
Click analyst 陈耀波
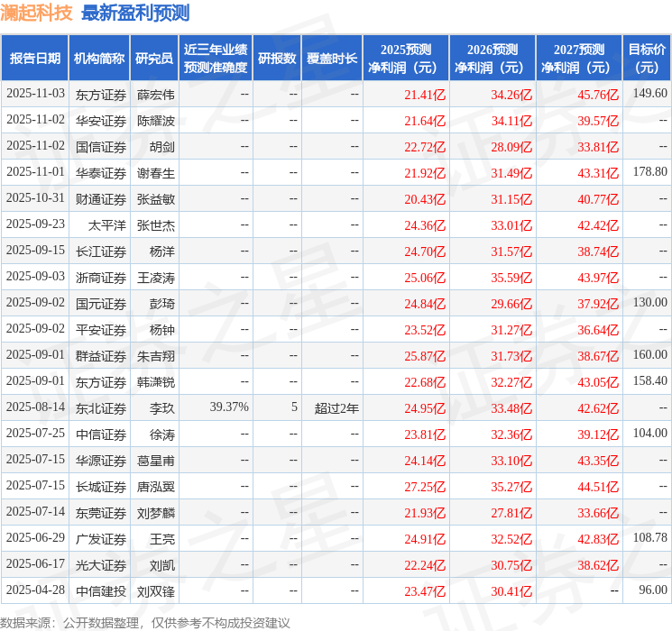click(x=155, y=121)
